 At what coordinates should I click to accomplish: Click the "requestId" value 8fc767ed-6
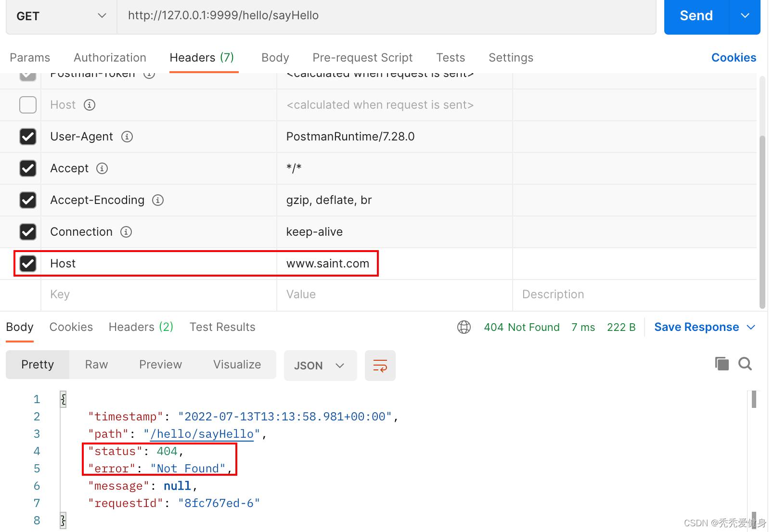point(219,503)
